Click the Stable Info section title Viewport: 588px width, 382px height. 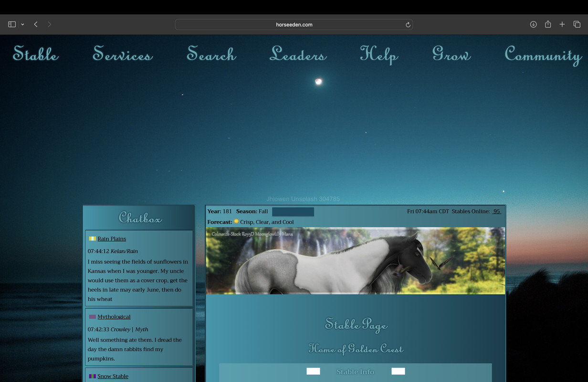(x=356, y=371)
